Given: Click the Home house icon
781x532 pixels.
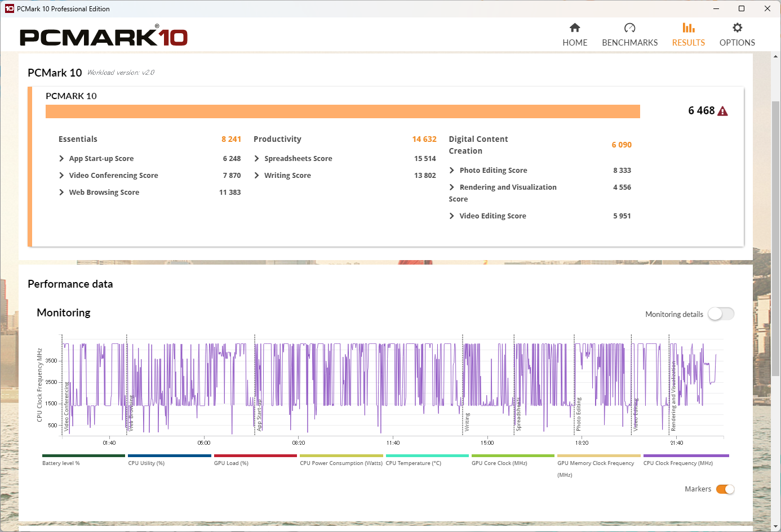Looking at the screenshot, I should click(x=575, y=28).
